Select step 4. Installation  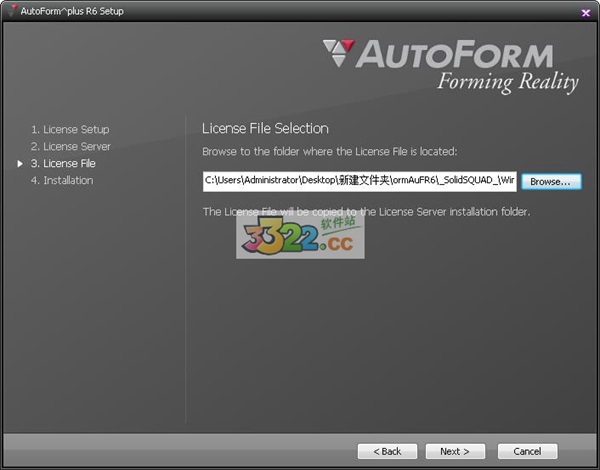coord(62,180)
